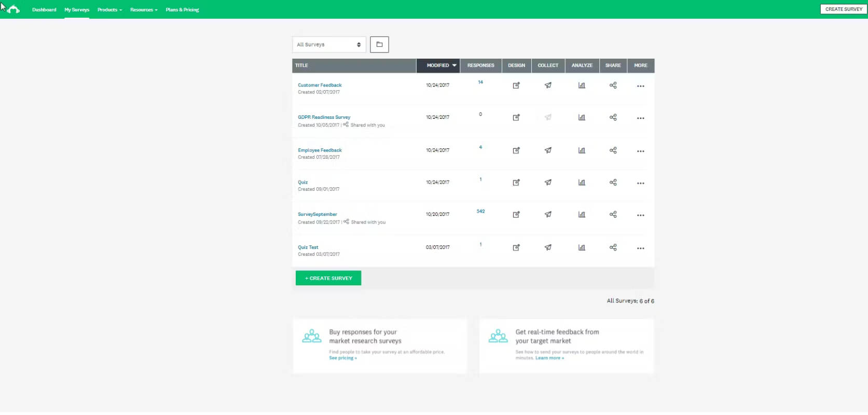The width and height of the screenshot is (868, 415).
Task: Sort by the Responses column header
Action: (x=481, y=65)
